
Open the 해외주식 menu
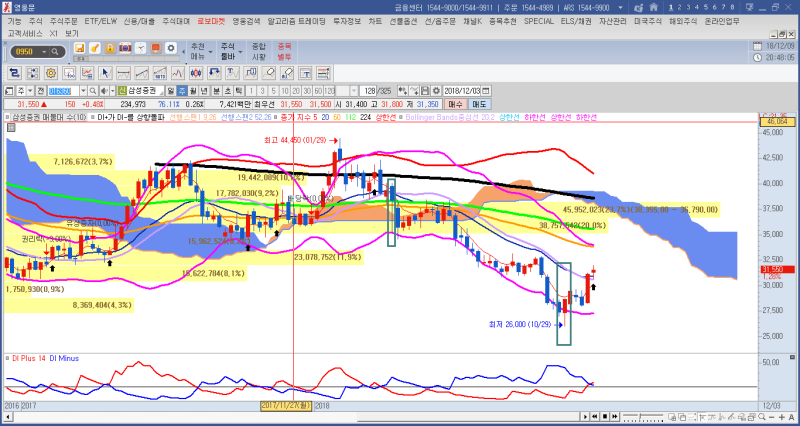tap(683, 21)
